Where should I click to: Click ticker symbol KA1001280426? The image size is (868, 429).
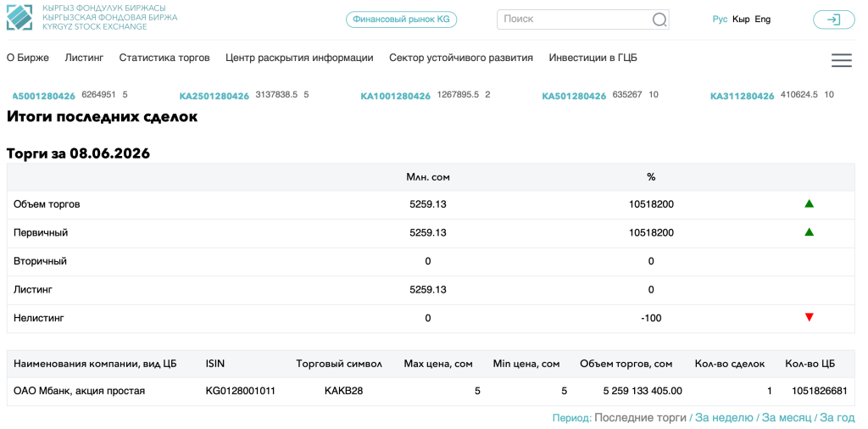point(396,97)
